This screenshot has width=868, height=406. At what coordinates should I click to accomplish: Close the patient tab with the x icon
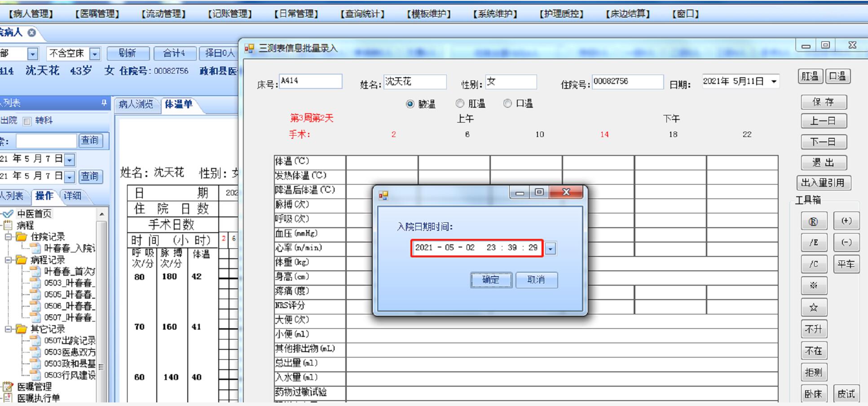pos(31,32)
